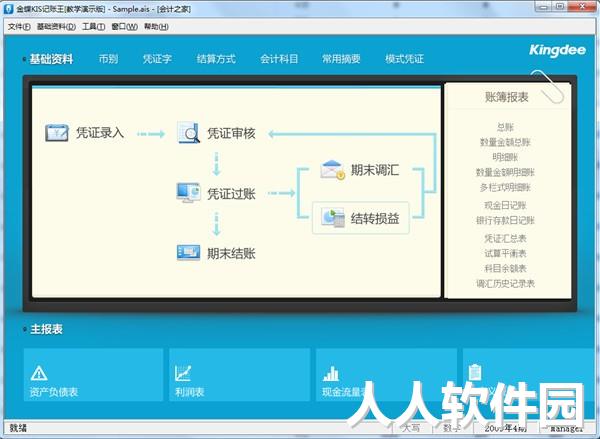Click the Kingdee logo
This screenshot has height=439, width=600.
(557, 50)
